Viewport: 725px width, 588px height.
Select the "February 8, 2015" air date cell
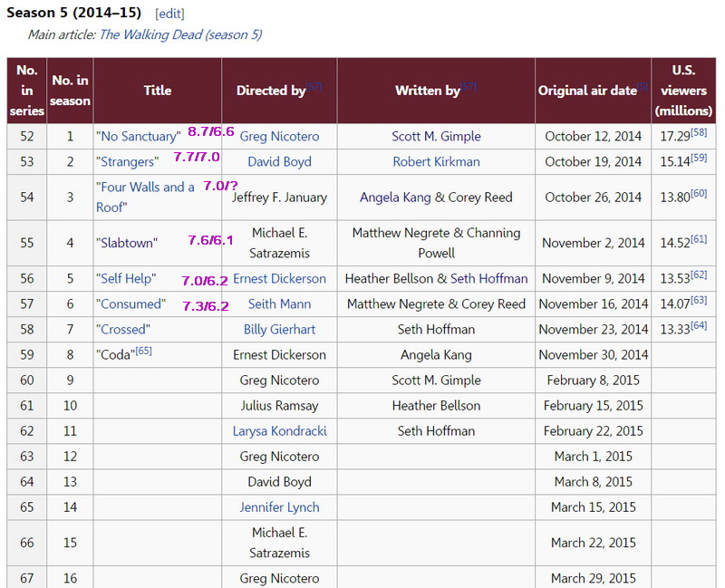pos(594,380)
